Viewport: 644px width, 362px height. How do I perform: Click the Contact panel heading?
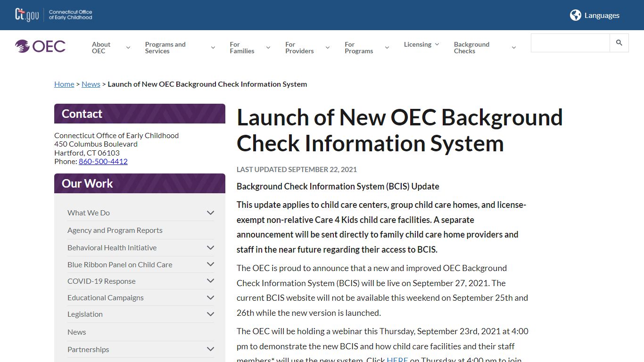[140, 114]
